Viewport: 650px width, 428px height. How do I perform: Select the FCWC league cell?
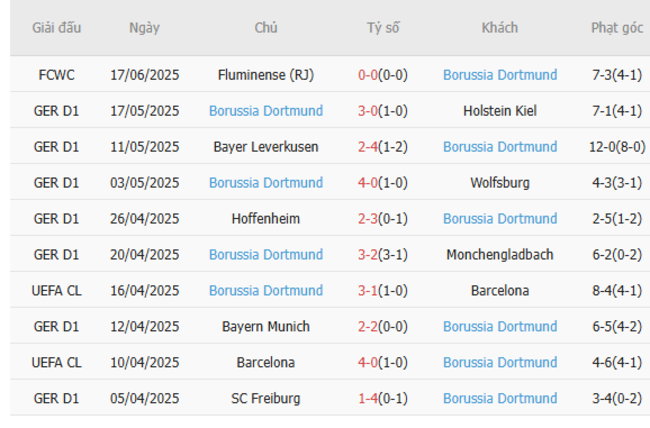tap(56, 75)
